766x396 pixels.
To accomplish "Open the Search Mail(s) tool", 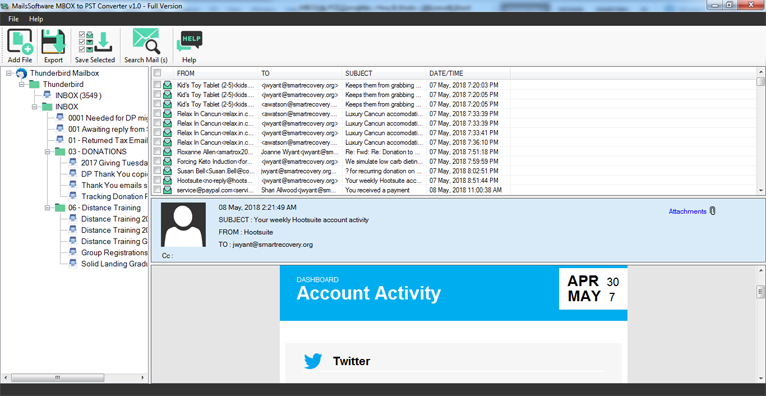I will click(x=146, y=41).
